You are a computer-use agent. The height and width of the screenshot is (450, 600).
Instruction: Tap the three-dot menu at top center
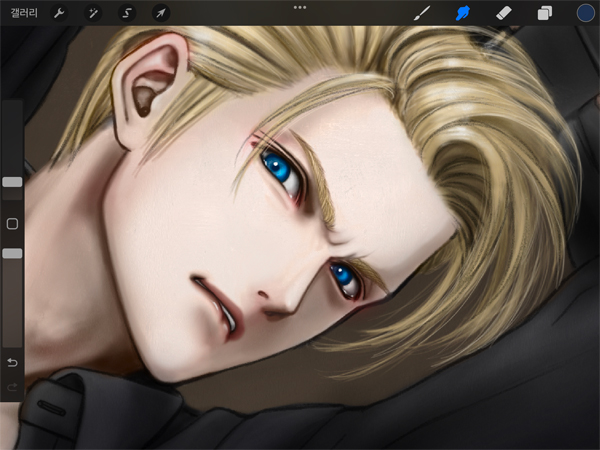pyautogui.click(x=300, y=7)
